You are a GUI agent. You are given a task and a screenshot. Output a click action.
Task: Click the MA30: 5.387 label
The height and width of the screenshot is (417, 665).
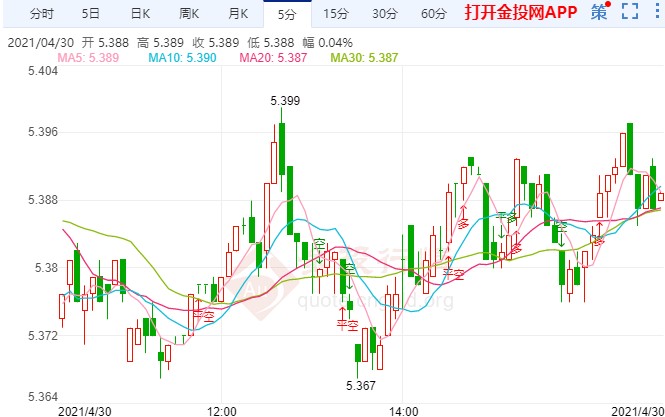[364, 58]
